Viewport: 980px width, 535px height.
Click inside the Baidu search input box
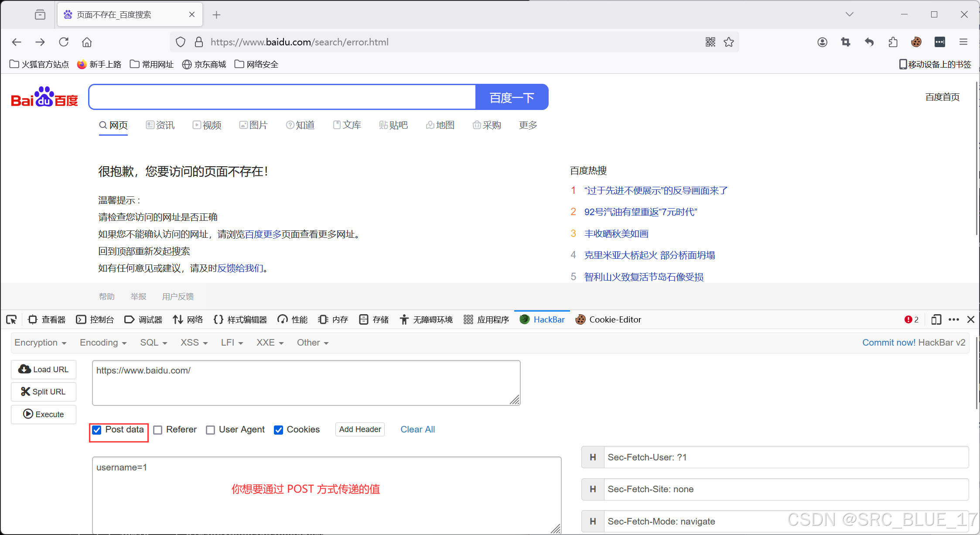click(x=282, y=97)
